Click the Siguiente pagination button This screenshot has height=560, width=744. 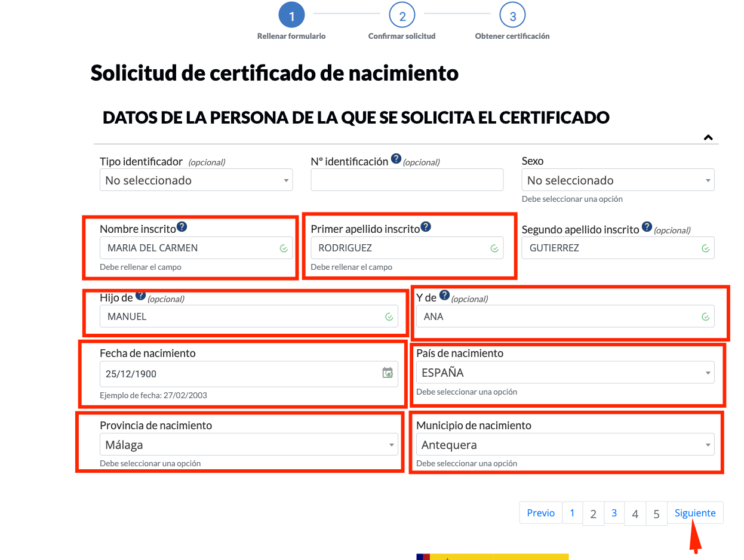click(x=695, y=513)
